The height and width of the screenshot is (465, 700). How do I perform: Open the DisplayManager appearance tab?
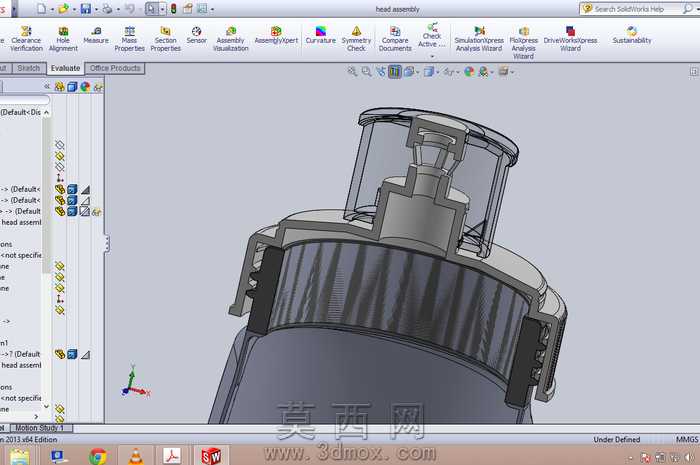pos(85,87)
